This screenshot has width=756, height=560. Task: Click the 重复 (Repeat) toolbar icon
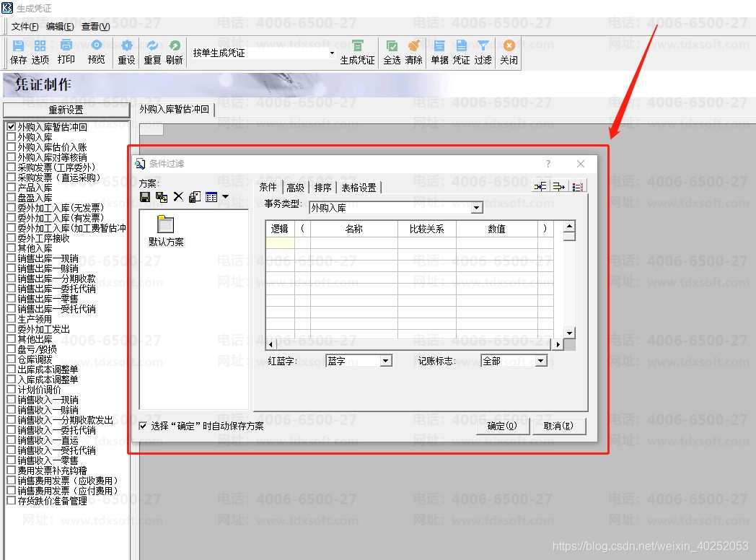click(152, 52)
